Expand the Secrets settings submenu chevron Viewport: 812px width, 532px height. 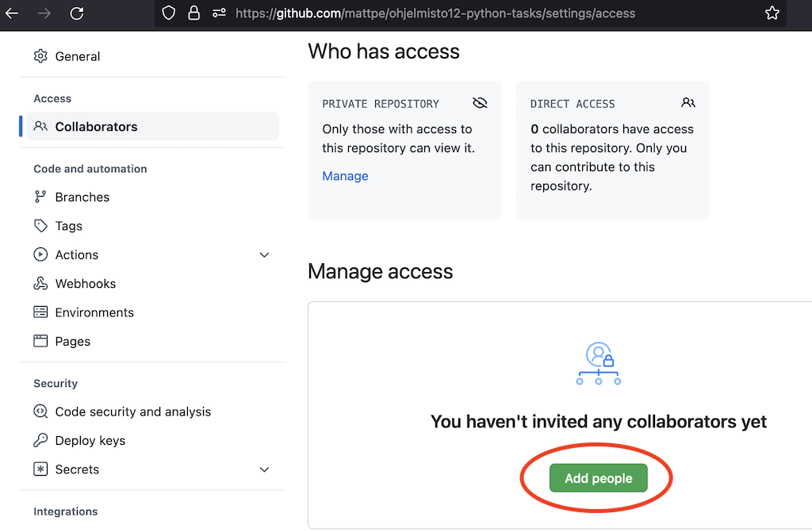pyautogui.click(x=265, y=470)
